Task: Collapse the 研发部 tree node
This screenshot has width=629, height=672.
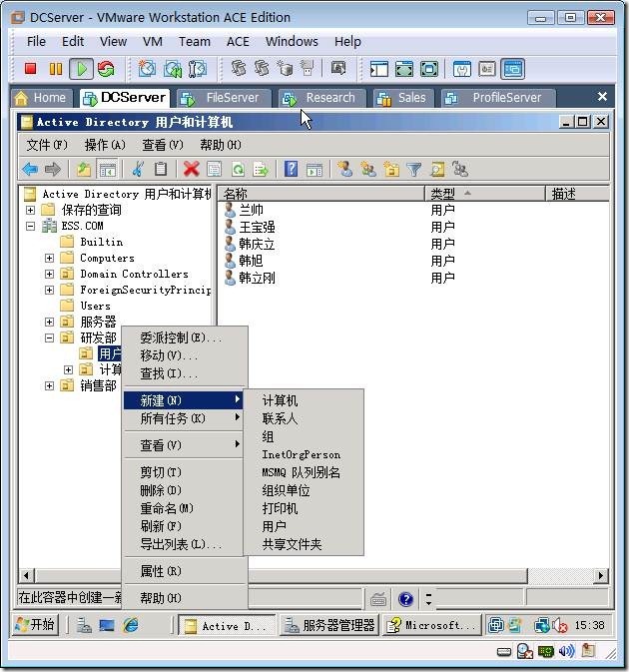Action: click(49, 338)
